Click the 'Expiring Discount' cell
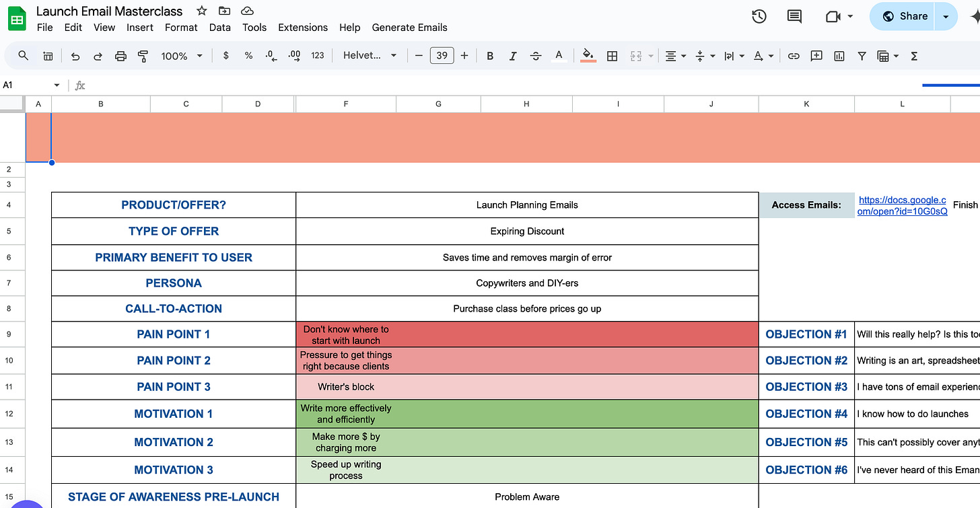 coord(527,231)
